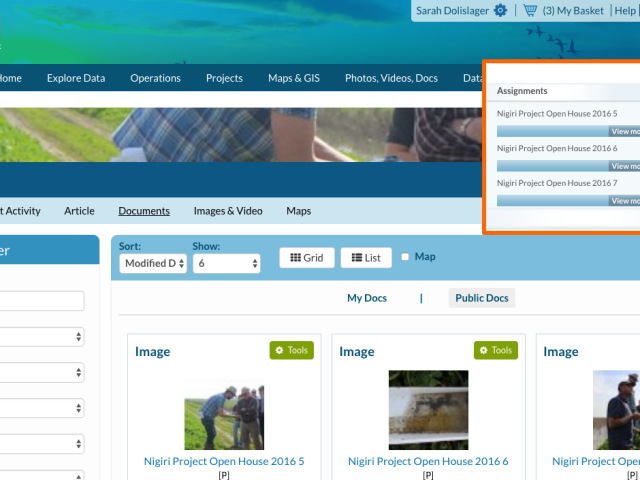Switch to List view
This screenshot has height=480, width=640.
pos(366,258)
